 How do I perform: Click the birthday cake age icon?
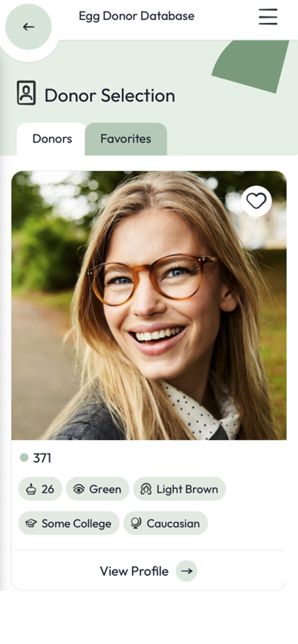click(31, 489)
